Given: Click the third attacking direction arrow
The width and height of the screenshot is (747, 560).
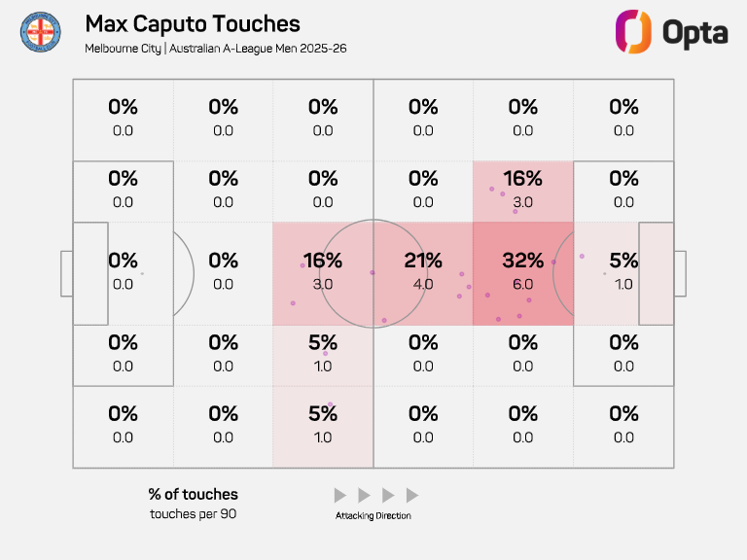Looking at the screenshot, I should 388,495.
